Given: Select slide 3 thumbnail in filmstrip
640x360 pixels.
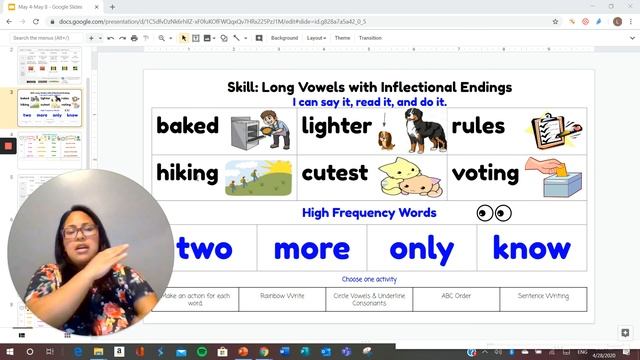Looking at the screenshot, I should [x=49, y=108].
